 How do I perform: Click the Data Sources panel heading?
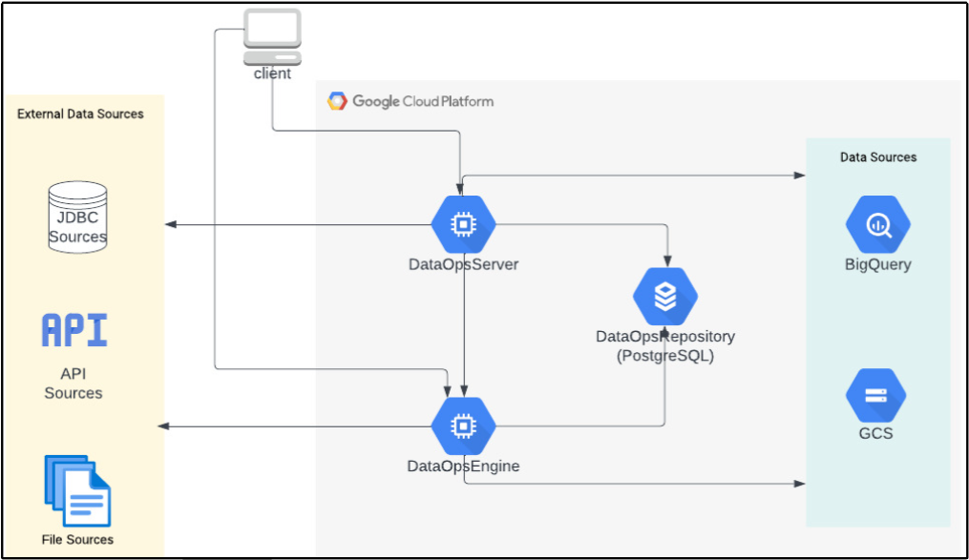[877, 156]
